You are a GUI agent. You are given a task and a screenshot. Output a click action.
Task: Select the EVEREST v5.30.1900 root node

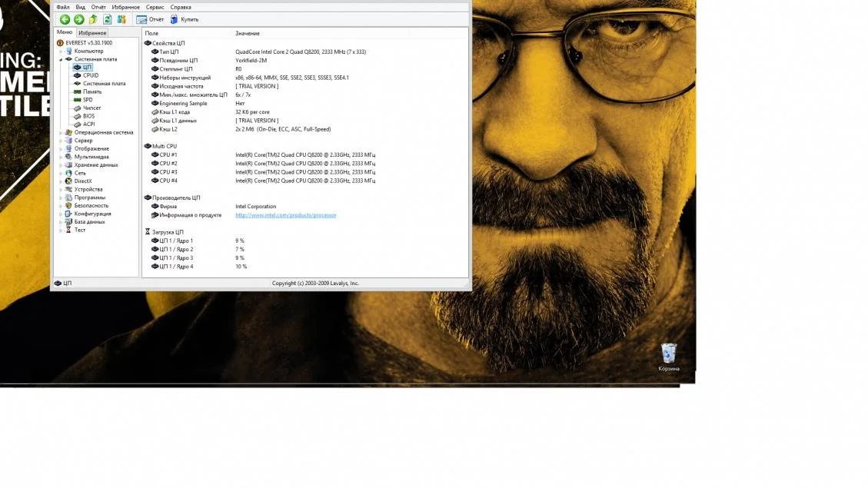click(x=88, y=42)
